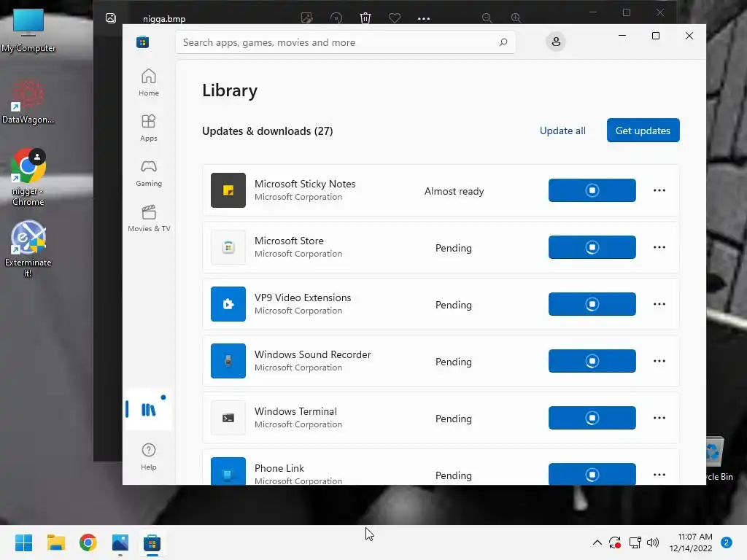The image size is (747, 560).
Task: Click the "Library" page heading
Action: tap(230, 90)
